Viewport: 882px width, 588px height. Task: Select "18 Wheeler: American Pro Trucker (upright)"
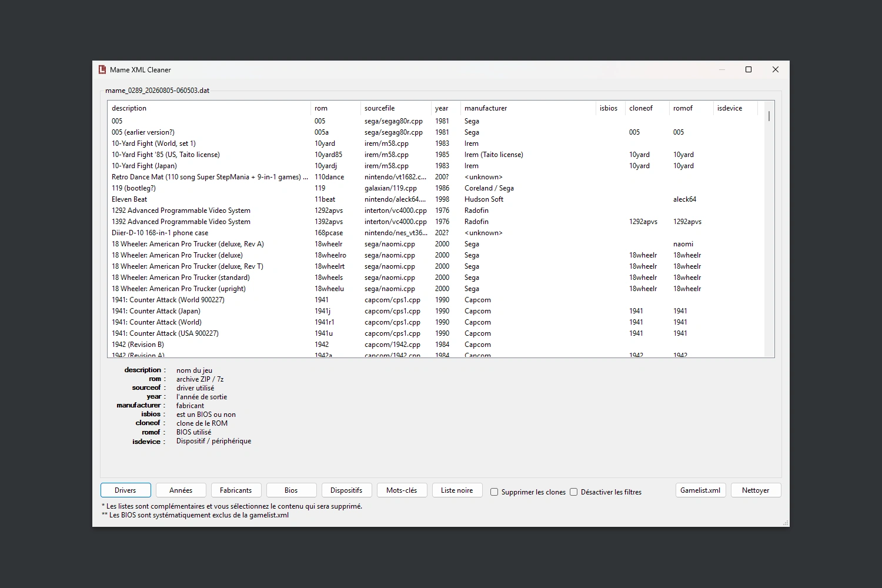436,289
